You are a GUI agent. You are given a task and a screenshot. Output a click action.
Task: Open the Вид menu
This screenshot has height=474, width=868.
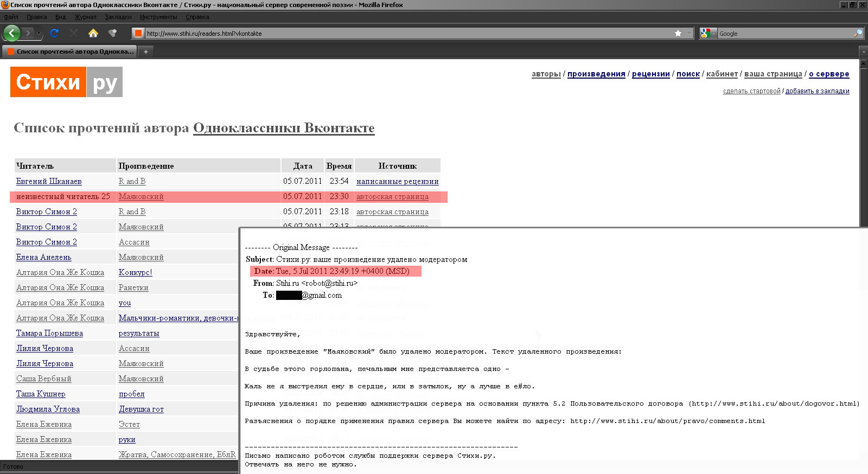point(60,17)
